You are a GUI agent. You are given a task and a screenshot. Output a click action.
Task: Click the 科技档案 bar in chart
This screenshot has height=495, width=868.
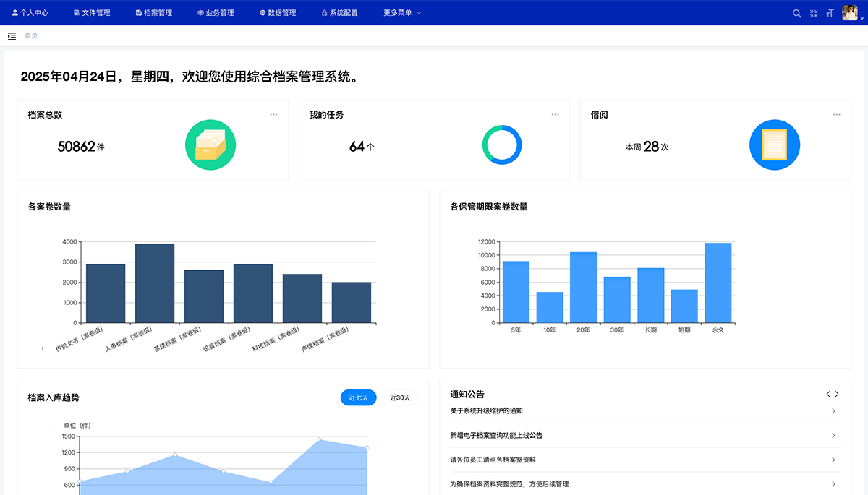point(302,298)
